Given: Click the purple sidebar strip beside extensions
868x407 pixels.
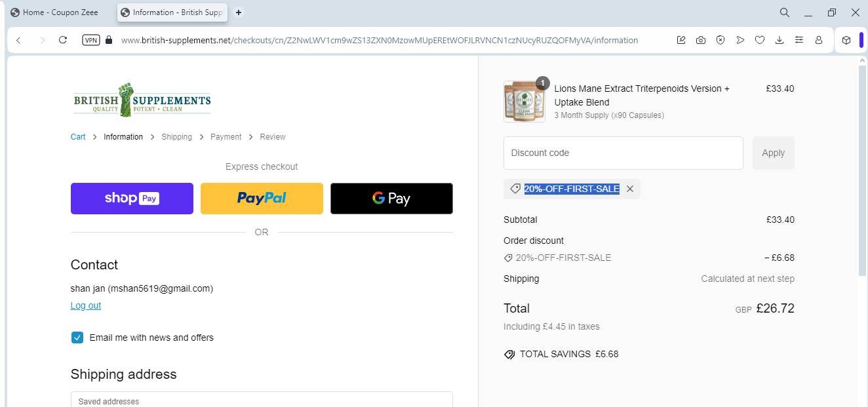Looking at the screenshot, I should coord(861,40).
